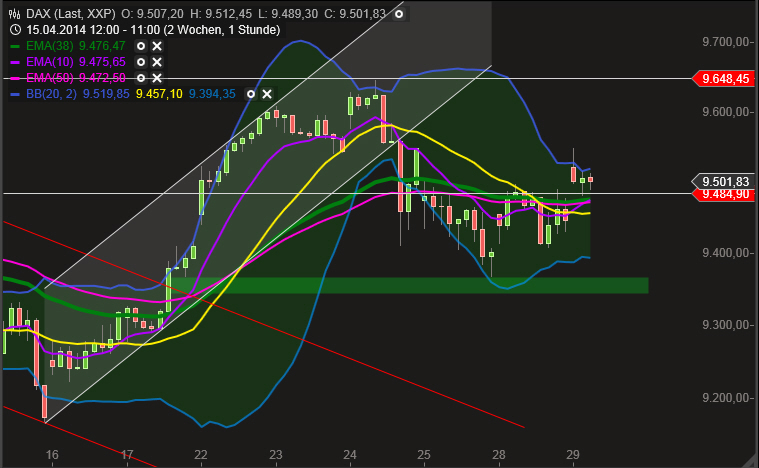
Task: Click the close value C: 9.501,83
Action: pos(355,14)
